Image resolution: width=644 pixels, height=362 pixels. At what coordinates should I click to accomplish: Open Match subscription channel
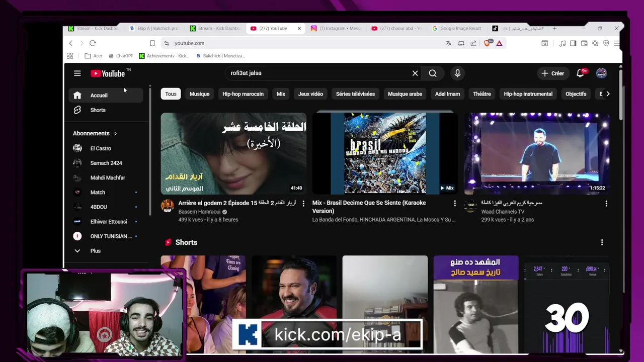[106, 192]
